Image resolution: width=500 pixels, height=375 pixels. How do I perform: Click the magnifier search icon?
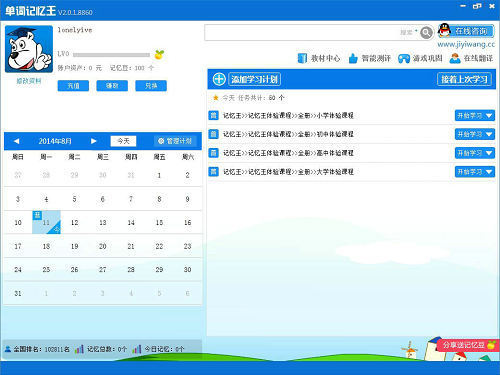[x=426, y=32]
